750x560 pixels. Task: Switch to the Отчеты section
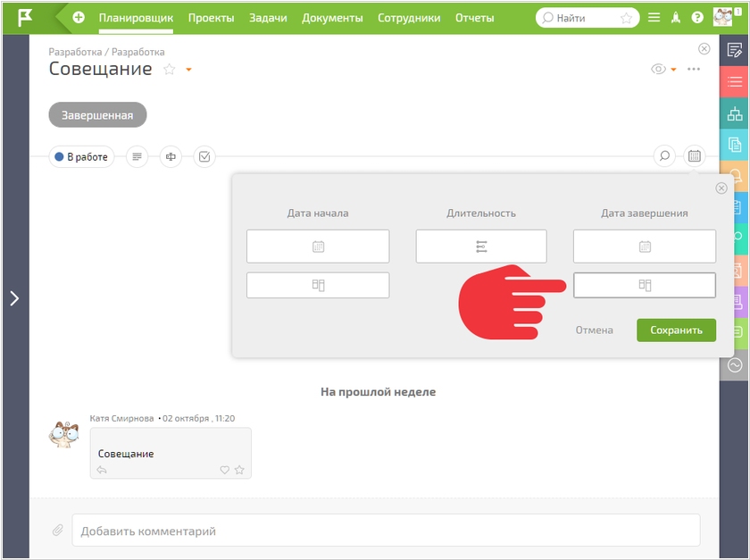pos(474,18)
